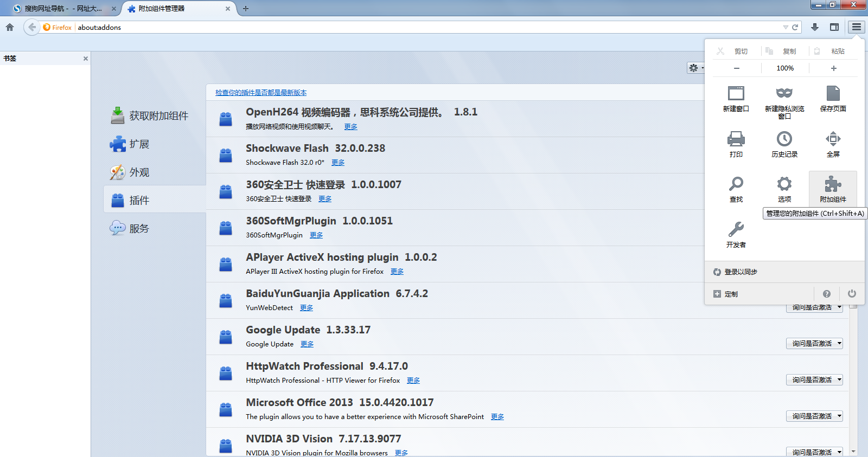Click 更多 link for NVIDIA 3D Vision
Viewport: 868px width, 457px height.
pos(401,453)
